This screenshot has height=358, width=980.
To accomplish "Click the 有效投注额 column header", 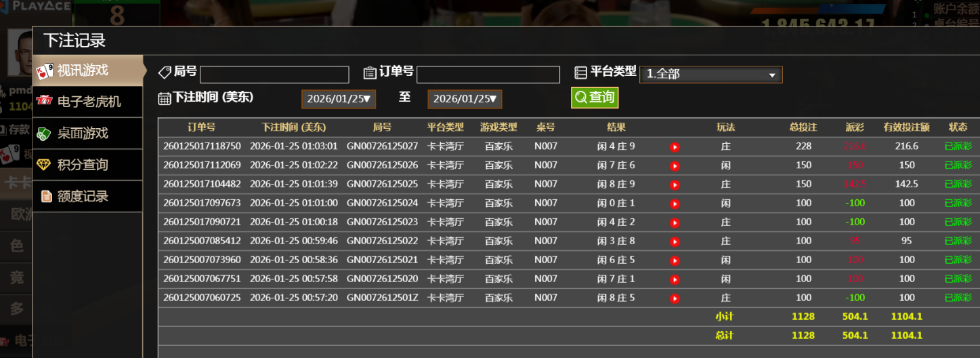I will [x=907, y=127].
